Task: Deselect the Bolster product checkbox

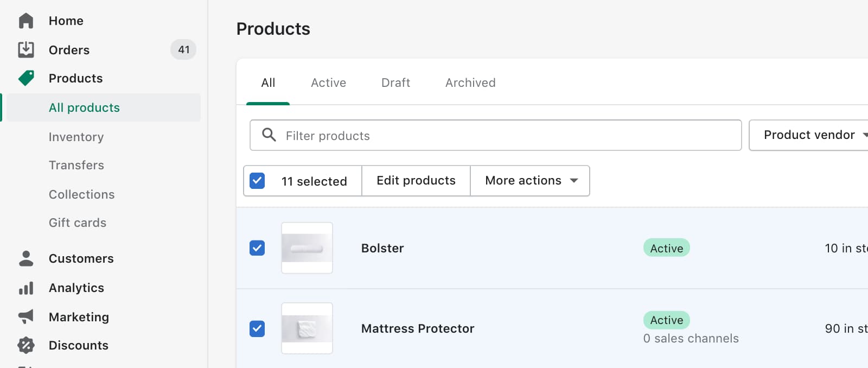Action: pos(257,248)
